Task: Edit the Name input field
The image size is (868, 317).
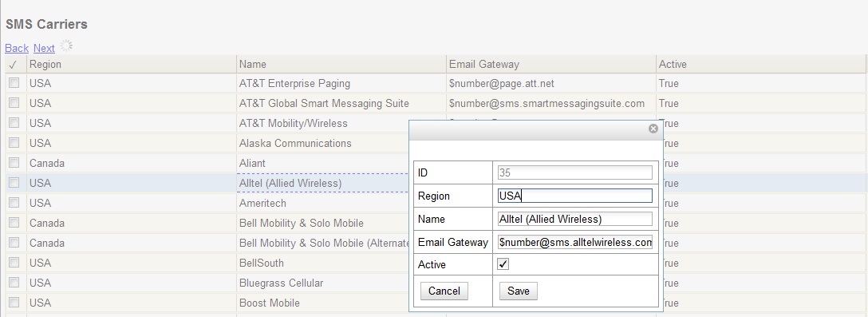Action: [574, 219]
